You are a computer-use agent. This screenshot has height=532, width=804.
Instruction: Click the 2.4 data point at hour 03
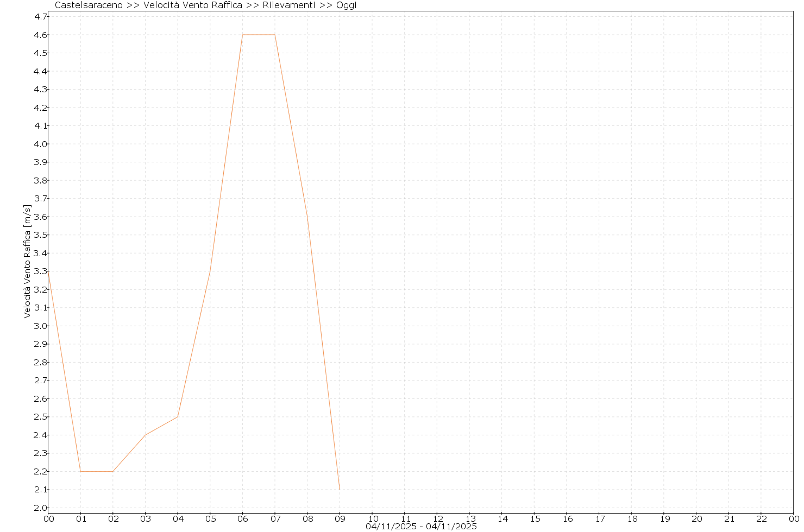tap(145, 435)
